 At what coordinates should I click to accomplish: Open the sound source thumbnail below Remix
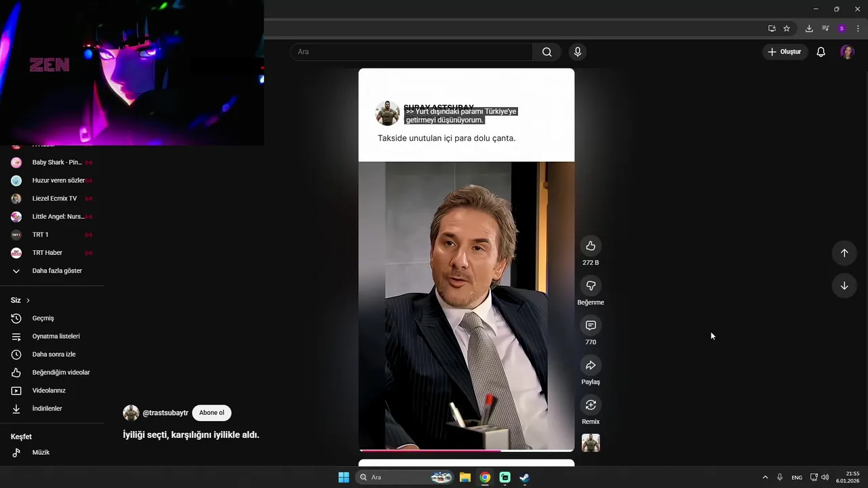point(591,443)
